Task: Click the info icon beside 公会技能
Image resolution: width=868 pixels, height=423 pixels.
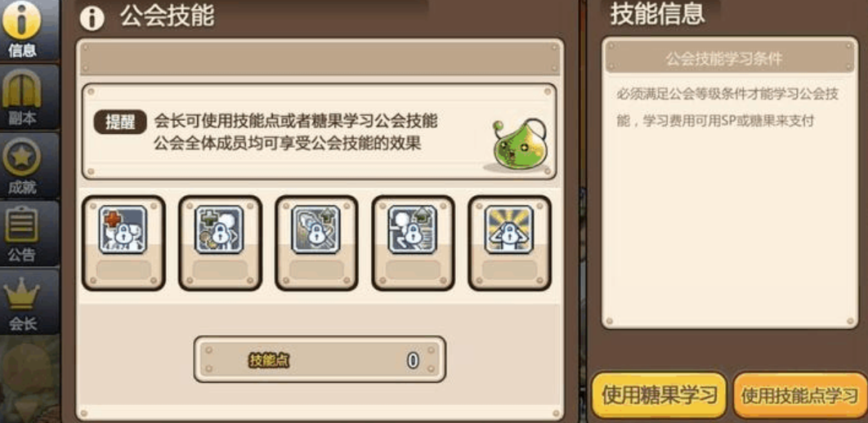Action: tap(92, 18)
